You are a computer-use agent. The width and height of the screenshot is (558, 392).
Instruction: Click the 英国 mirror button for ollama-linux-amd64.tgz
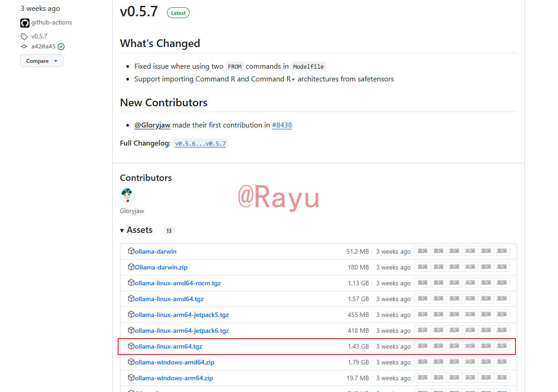click(x=470, y=298)
